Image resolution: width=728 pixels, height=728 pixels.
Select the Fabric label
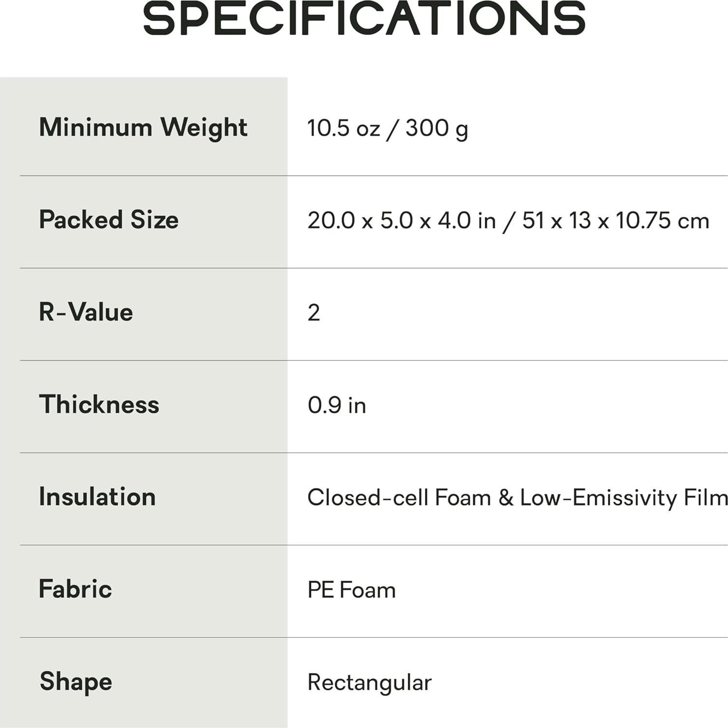[75, 589]
